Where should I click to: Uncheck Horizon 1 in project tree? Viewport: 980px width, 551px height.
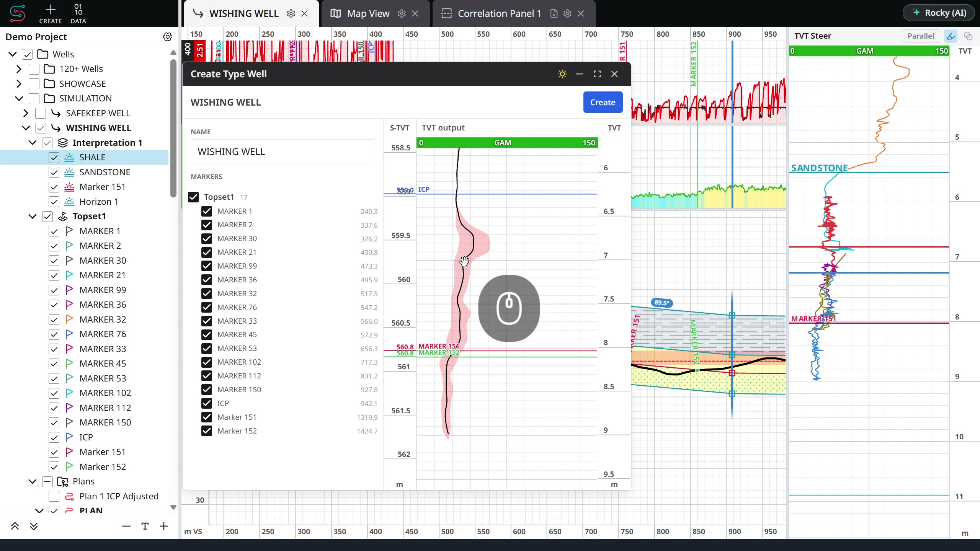tap(54, 202)
